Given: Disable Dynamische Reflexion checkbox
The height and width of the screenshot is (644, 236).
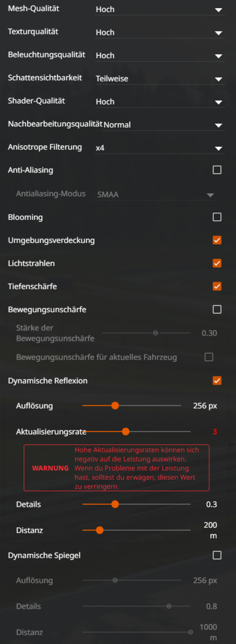Looking at the screenshot, I should [217, 381].
